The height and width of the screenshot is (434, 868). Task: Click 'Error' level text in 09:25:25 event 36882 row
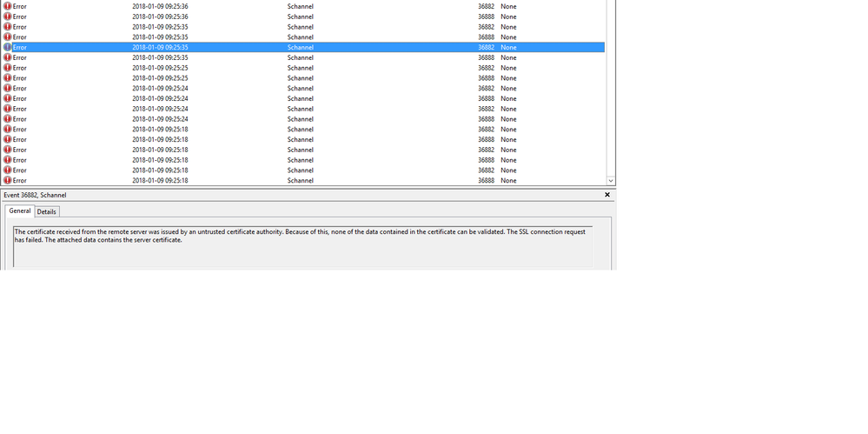coord(19,68)
